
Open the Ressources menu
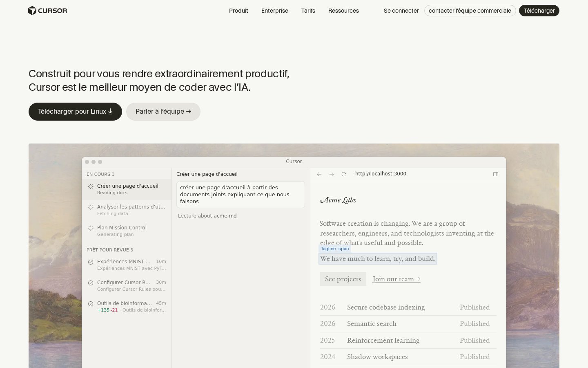[343, 11]
